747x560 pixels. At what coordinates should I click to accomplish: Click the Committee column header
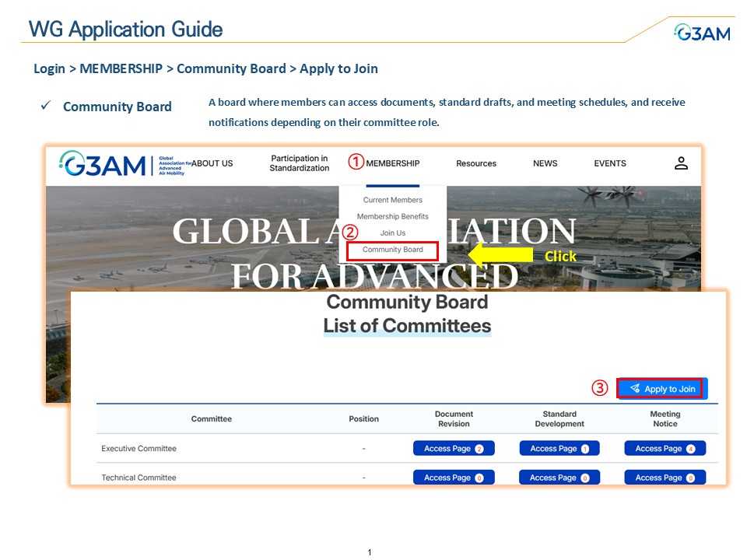point(212,419)
